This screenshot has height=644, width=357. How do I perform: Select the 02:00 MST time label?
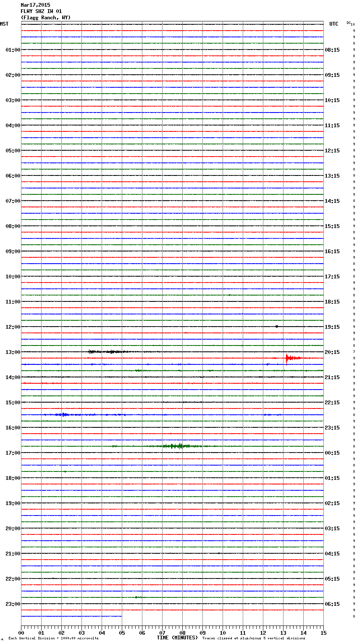tap(13, 75)
